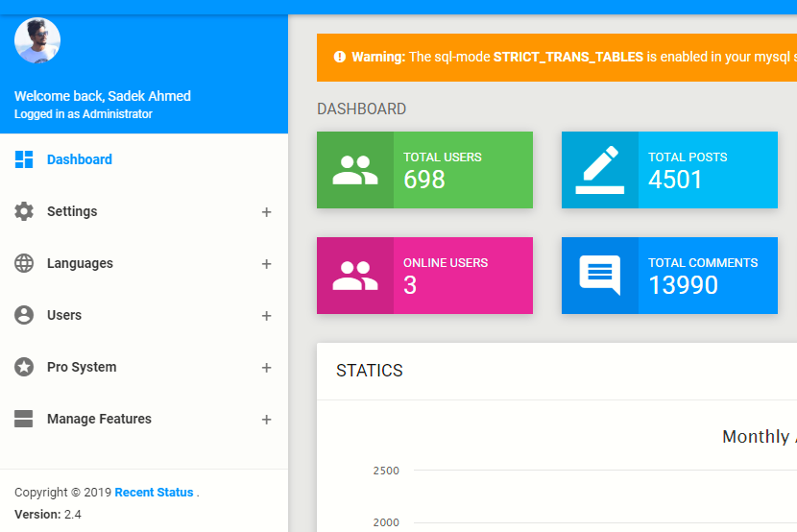Open the Recent Status copyright link

[154, 493]
